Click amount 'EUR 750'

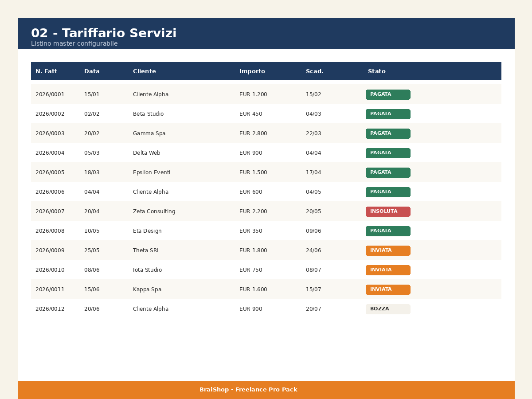pos(251,270)
